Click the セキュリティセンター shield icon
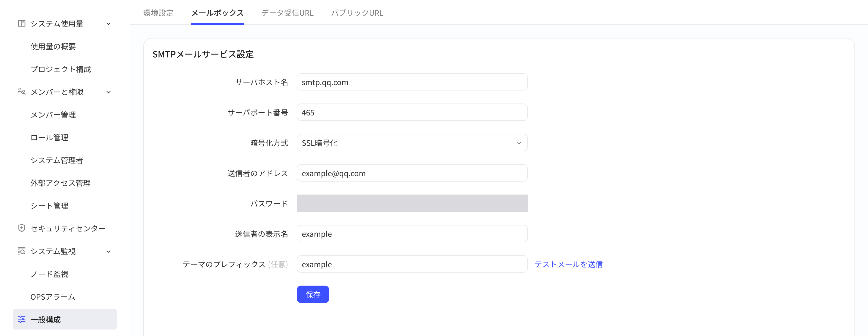 pyautogui.click(x=22, y=228)
